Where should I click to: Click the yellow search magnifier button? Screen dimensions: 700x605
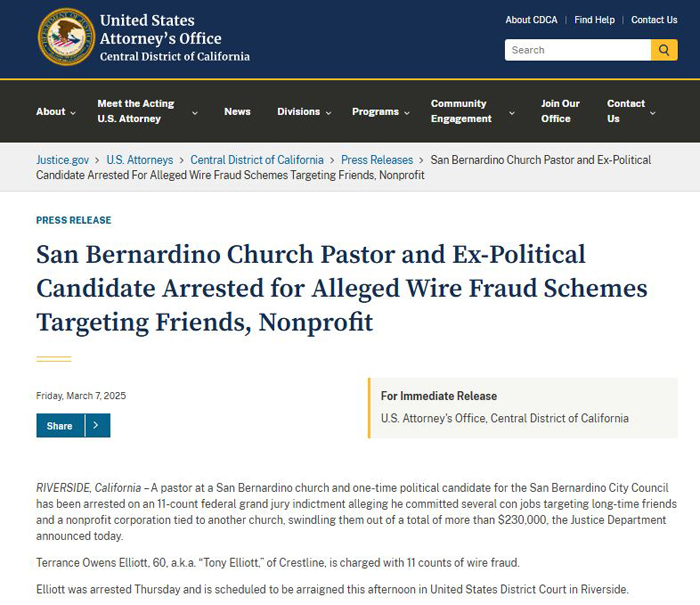click(664, 50)
